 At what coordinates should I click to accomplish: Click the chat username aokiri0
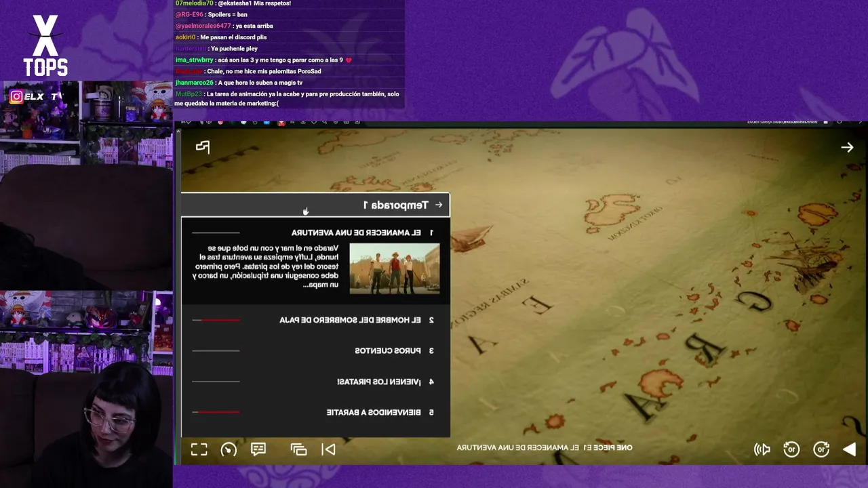click(185, 37)
